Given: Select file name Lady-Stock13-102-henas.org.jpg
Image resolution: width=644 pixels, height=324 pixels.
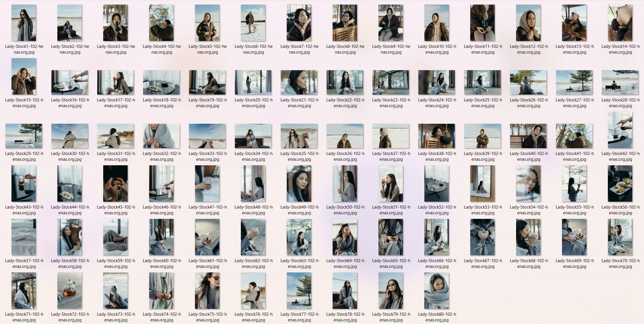Looking at the screenshot, I should click(575, 49).
